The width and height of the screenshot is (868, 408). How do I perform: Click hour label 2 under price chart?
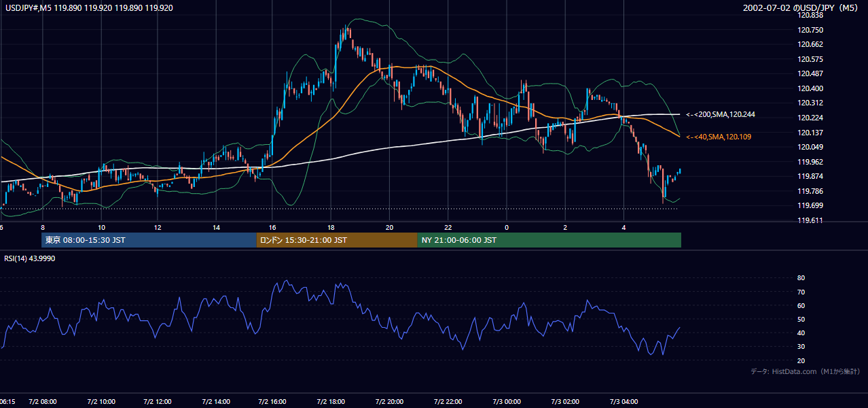tap(565, 226)
